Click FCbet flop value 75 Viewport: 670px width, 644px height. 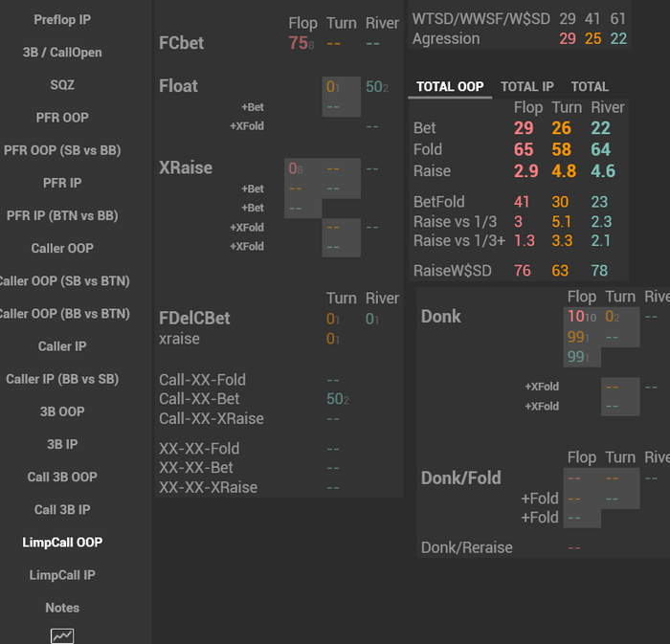pyautogui.click(x=299, y=43)
